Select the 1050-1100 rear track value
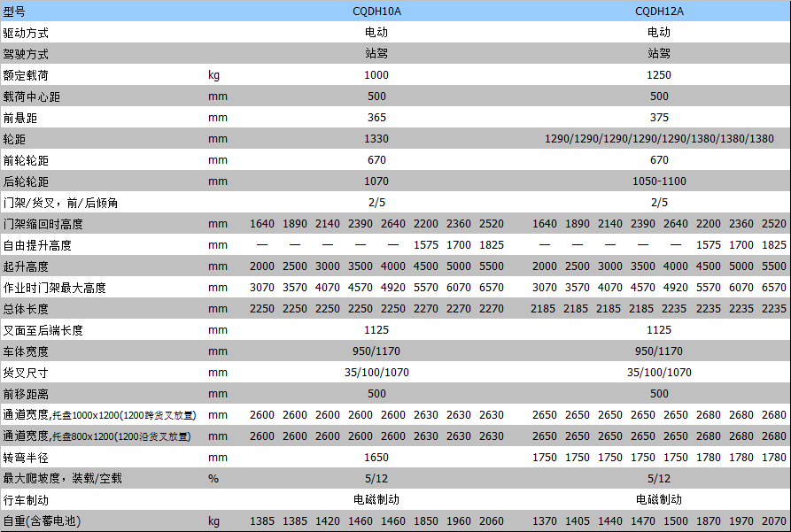 (659, 181)
